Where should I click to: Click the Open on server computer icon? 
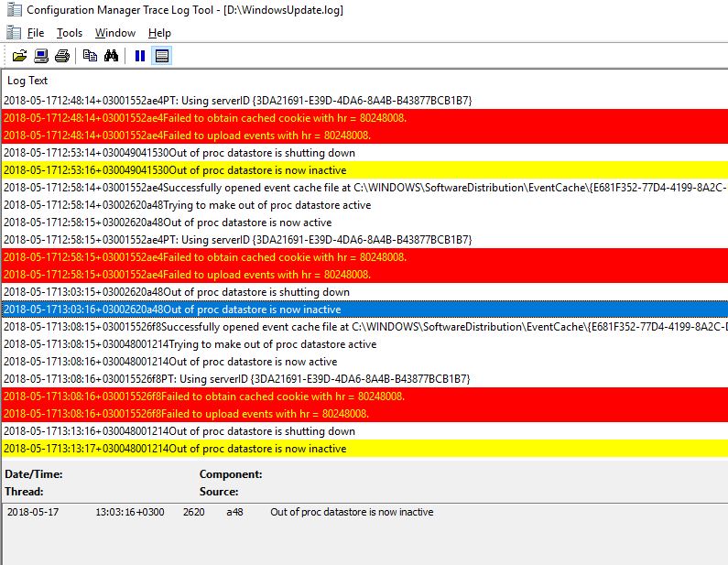41,56
